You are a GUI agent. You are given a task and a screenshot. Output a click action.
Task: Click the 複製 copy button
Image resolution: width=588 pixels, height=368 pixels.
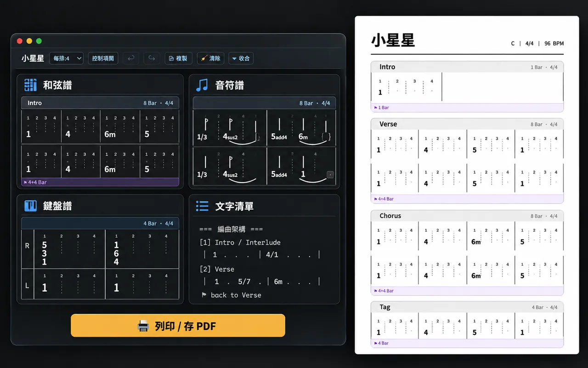click(x=178, y=58)
